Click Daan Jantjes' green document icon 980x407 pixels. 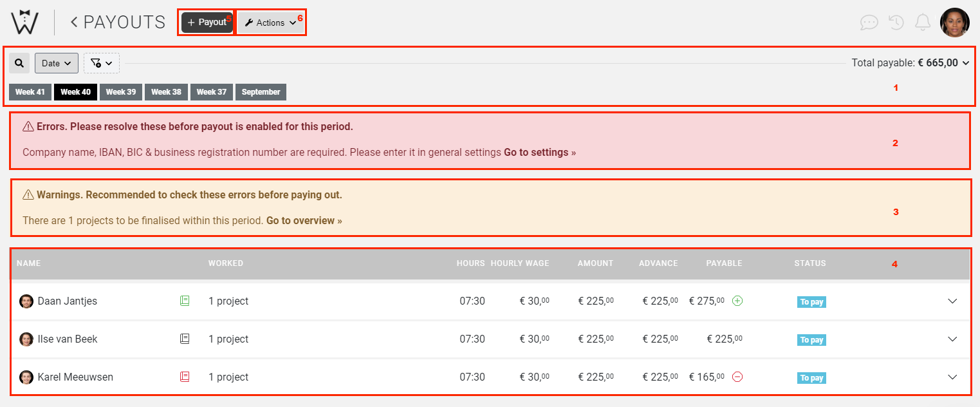pos(185,301)
